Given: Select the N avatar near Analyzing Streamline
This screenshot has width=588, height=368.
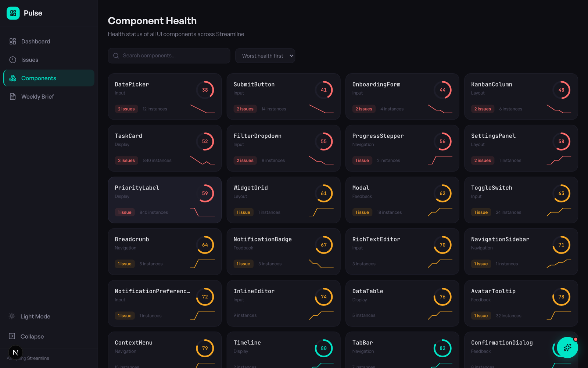Looking at the screenshot, I should pyautogui.click(x=15, y=352).
